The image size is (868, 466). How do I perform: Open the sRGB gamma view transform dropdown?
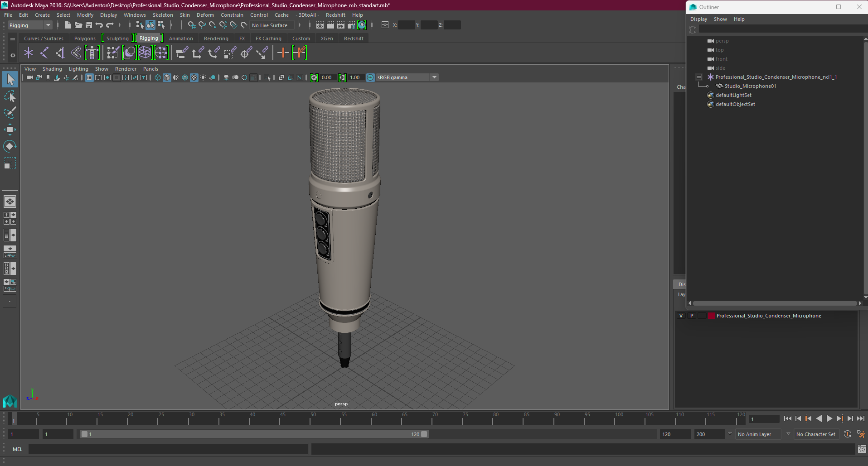434,77
